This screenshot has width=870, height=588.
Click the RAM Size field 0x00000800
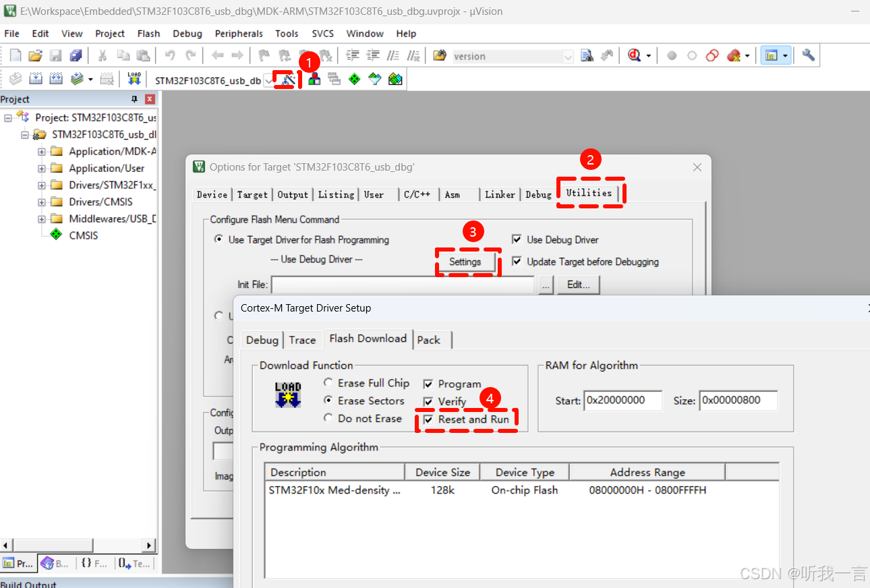coord(738,401)
